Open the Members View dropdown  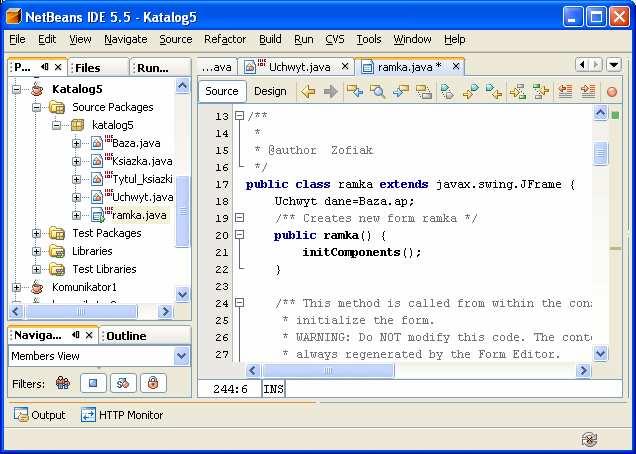181,356
